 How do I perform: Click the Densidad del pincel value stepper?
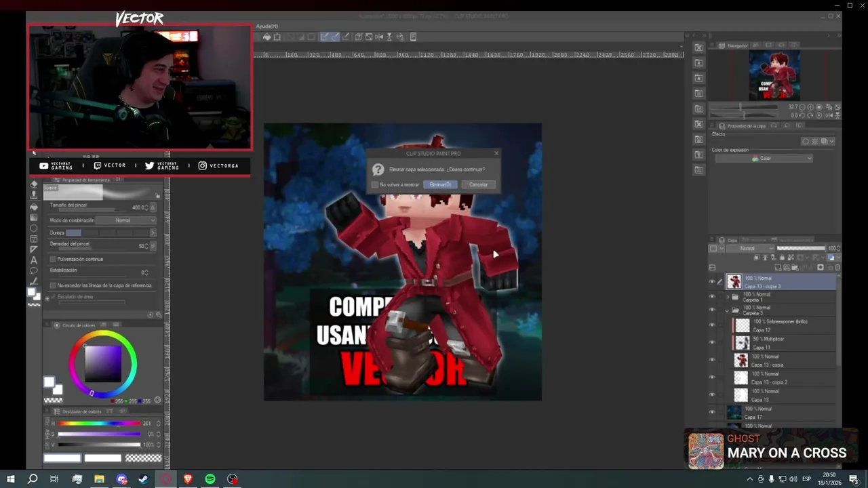[x=146, y=246]
